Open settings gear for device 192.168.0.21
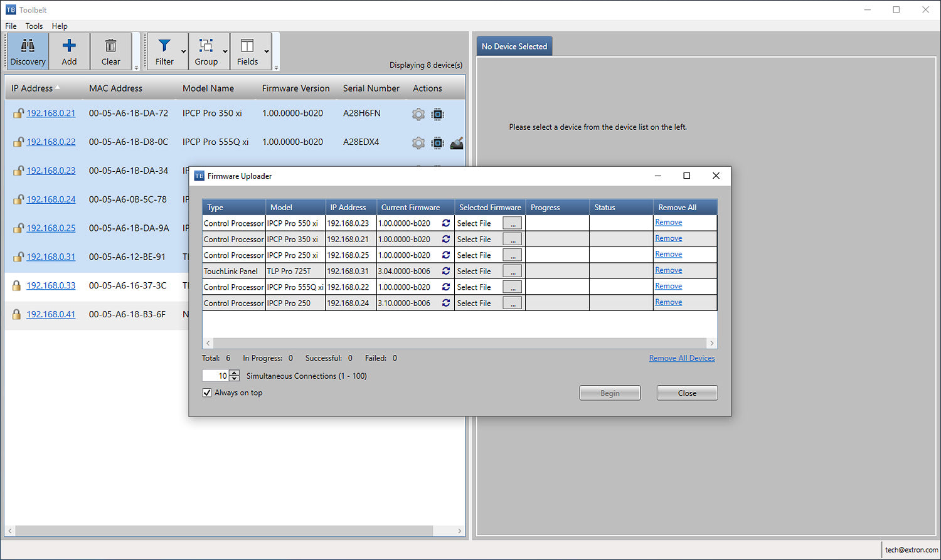 click(x=418, y=114)
